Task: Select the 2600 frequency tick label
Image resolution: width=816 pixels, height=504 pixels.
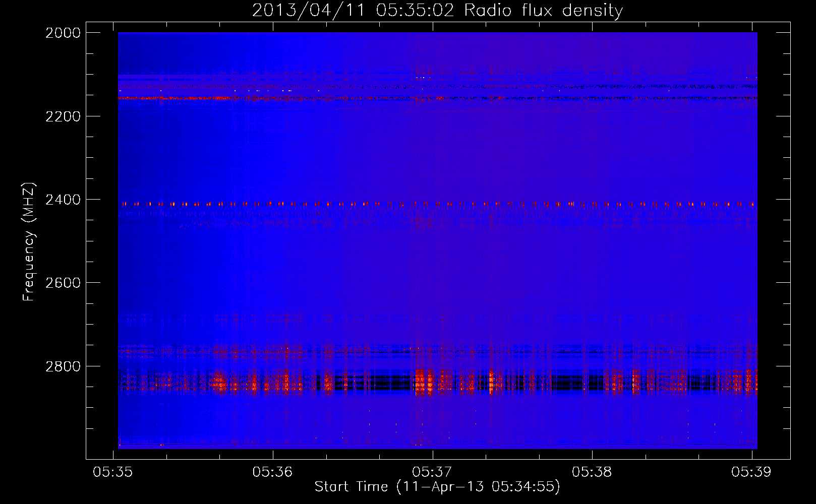Action: pos(63,283)
